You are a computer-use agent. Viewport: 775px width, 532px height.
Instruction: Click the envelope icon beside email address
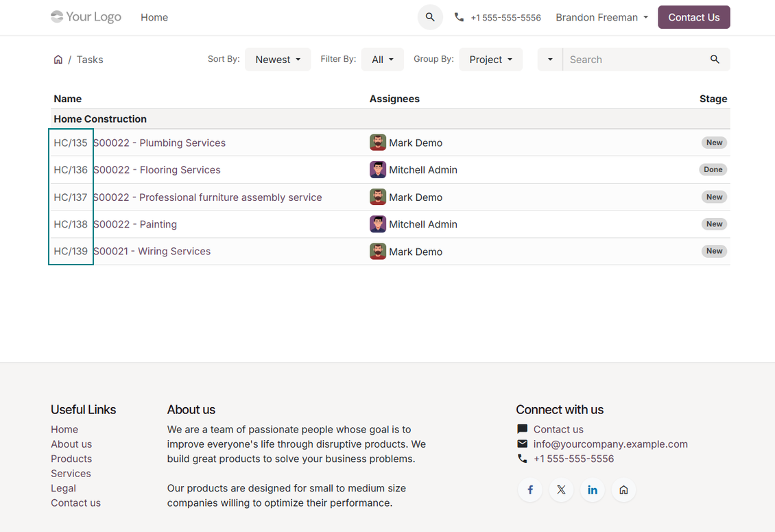click(x=522, y=444)
